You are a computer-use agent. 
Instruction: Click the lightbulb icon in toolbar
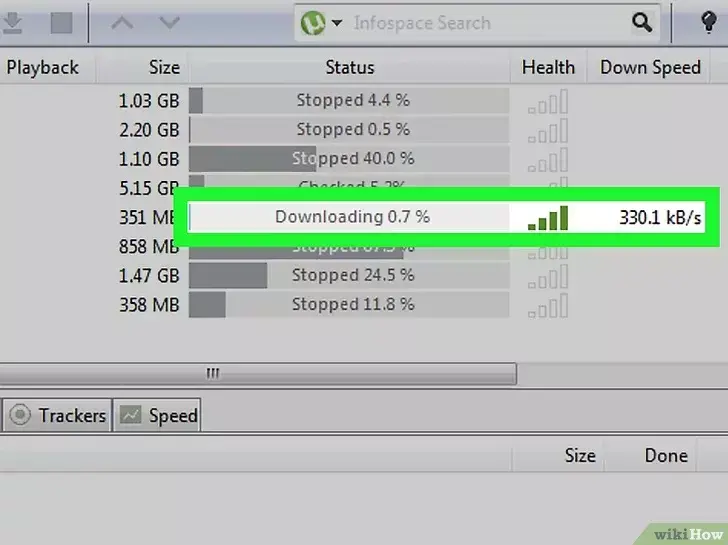[708, 22]
